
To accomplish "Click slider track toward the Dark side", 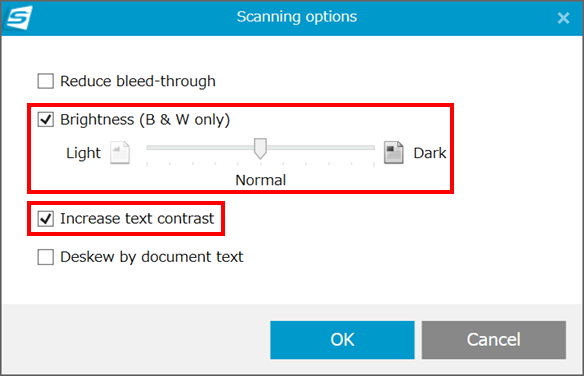I will click(321, 148).
